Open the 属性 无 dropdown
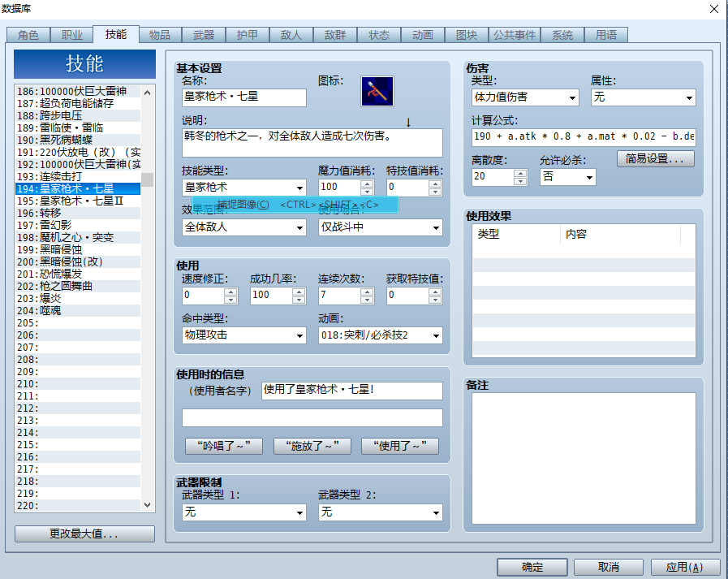This screenshot has width=728, height=579. click(643, 97)
